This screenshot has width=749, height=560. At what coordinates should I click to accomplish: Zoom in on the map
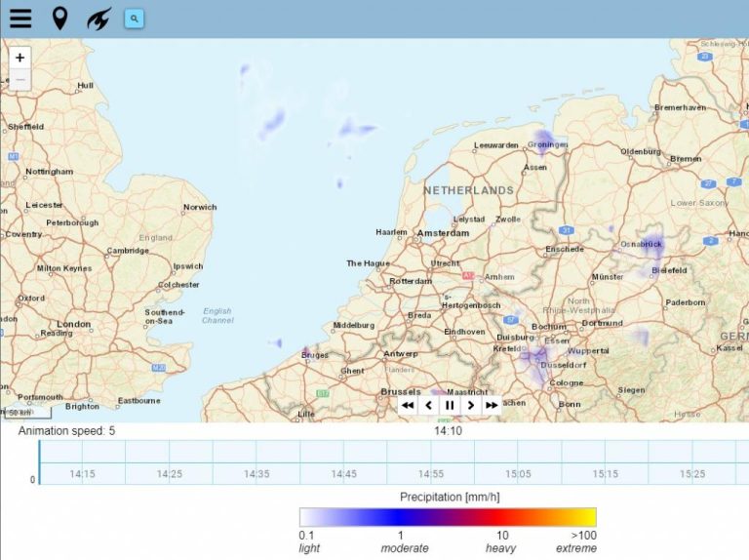pyautogui.click(x=20, y=58)
